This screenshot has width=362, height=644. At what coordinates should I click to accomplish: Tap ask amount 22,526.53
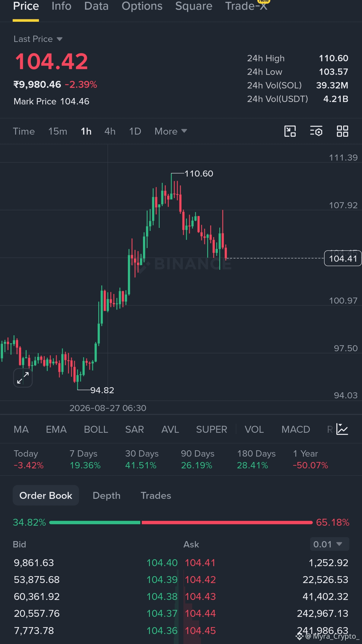[x=325, y=580]
